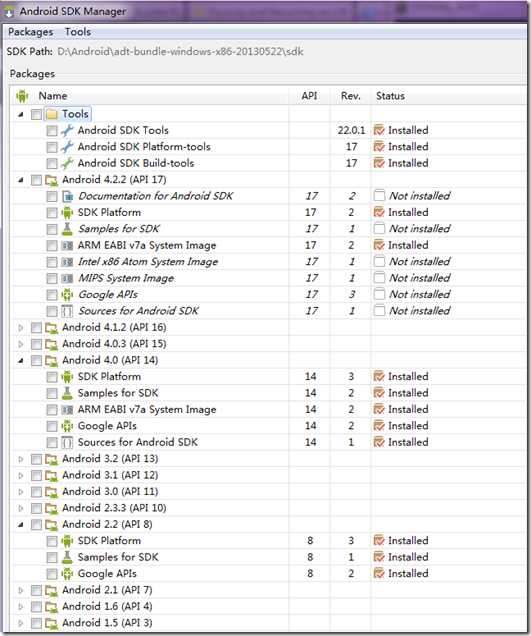Click API 8 Google APIs icon
531x636 pixels.
click(67, 574)
